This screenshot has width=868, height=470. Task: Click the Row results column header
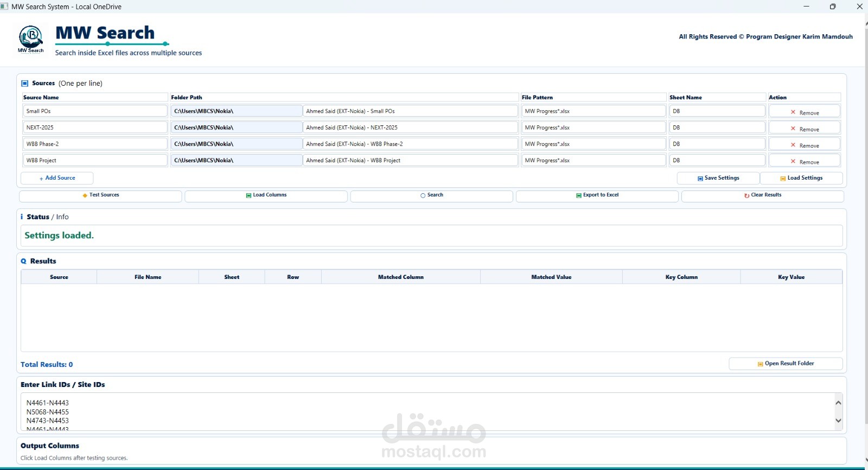pos(293,277)
